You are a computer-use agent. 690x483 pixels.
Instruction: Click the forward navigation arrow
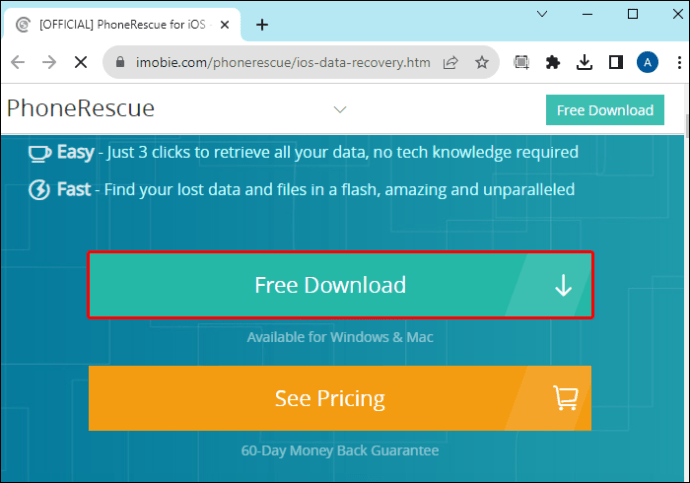[x=49, y=62]
